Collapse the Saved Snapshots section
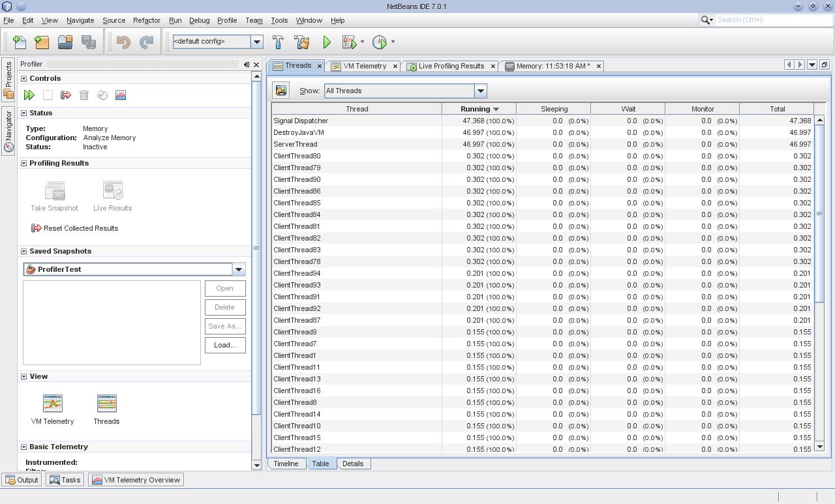Image resolution: width=835 pixels, height=504 pixels. (x=24, y=251)
